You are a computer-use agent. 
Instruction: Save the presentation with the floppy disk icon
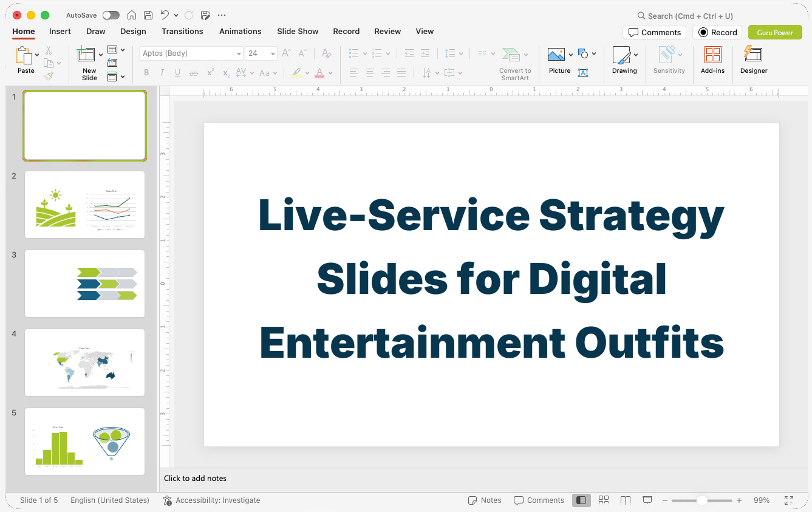(x=148, y=15)
